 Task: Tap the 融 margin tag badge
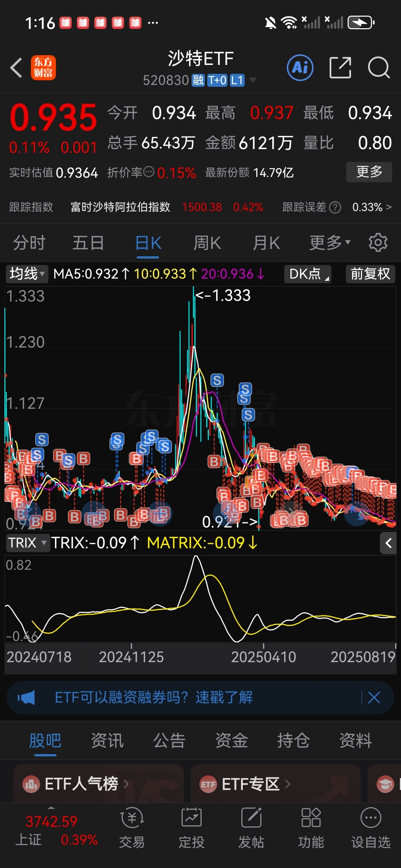coord(198,80)
